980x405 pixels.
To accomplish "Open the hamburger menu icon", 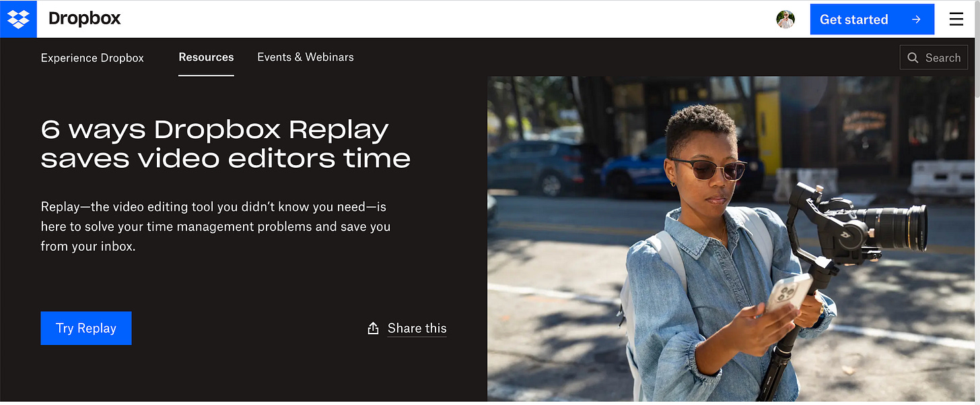I will [956, 20].
